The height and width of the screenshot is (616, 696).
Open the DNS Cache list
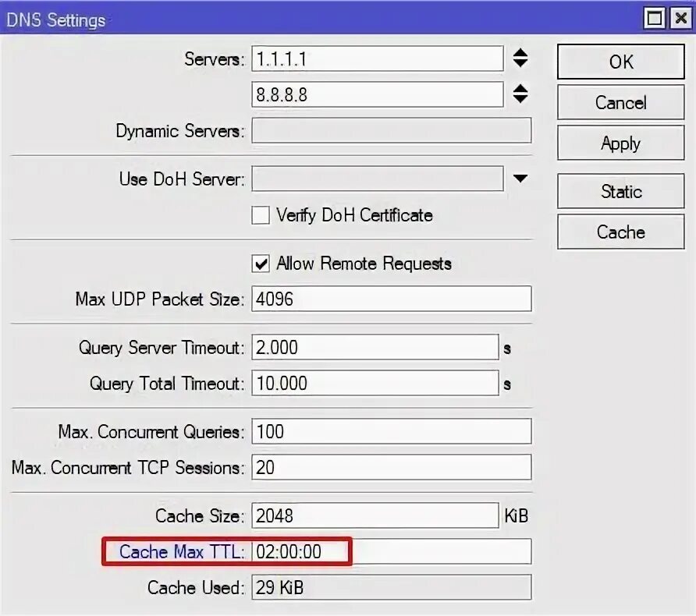tap(620, 232)
